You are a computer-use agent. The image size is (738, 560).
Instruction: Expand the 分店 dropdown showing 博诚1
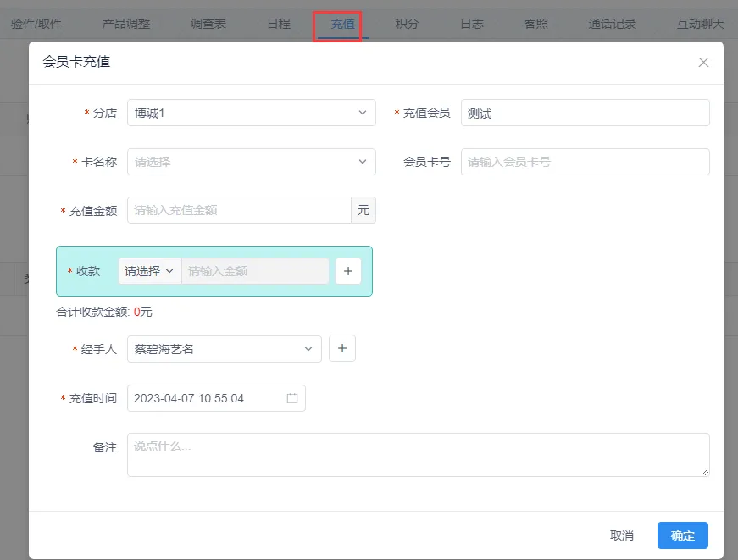point(251,113)
